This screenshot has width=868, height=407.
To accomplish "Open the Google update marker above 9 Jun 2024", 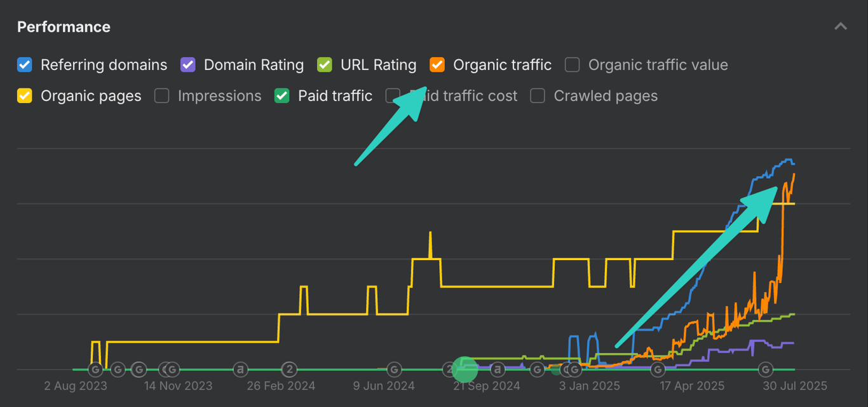I will coord(394,369).
